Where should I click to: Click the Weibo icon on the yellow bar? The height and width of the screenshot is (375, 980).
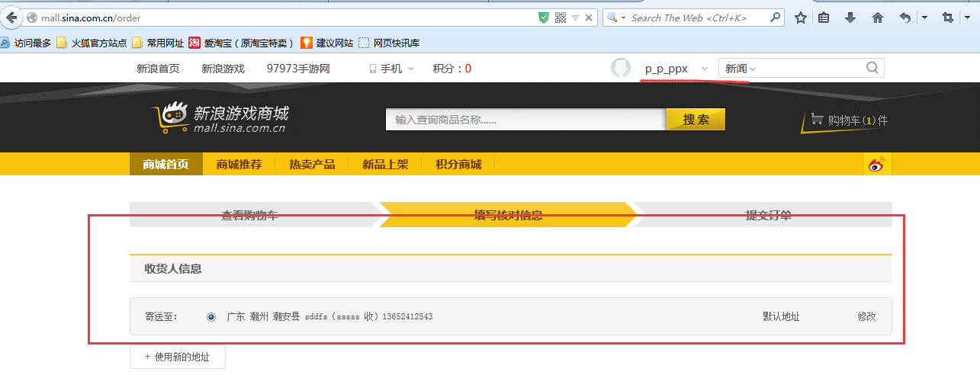click(x=876, y=165)
